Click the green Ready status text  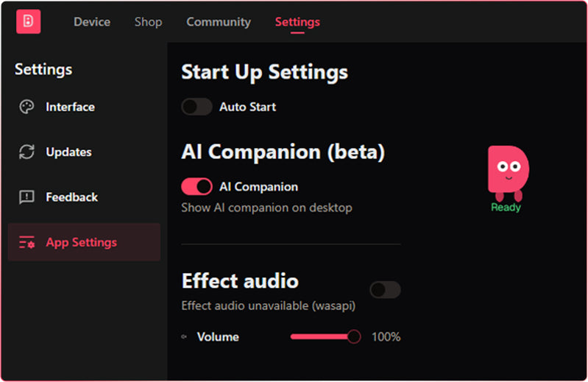click(x=506, y=208)
